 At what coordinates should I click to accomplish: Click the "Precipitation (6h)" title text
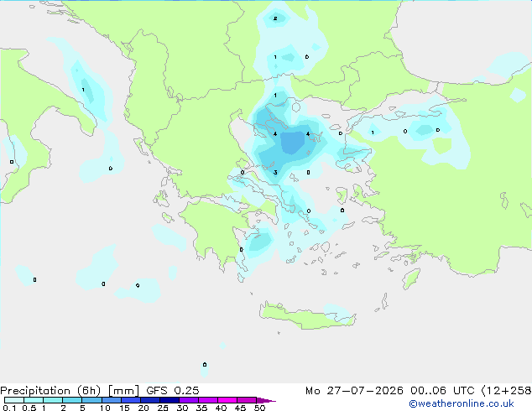pos(50,391)
